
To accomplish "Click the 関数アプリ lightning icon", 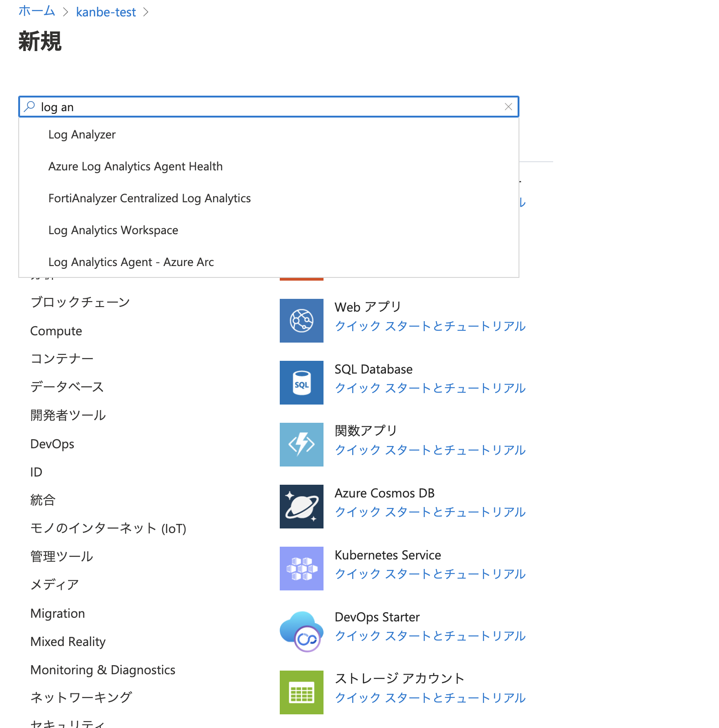I will (302, 445).
